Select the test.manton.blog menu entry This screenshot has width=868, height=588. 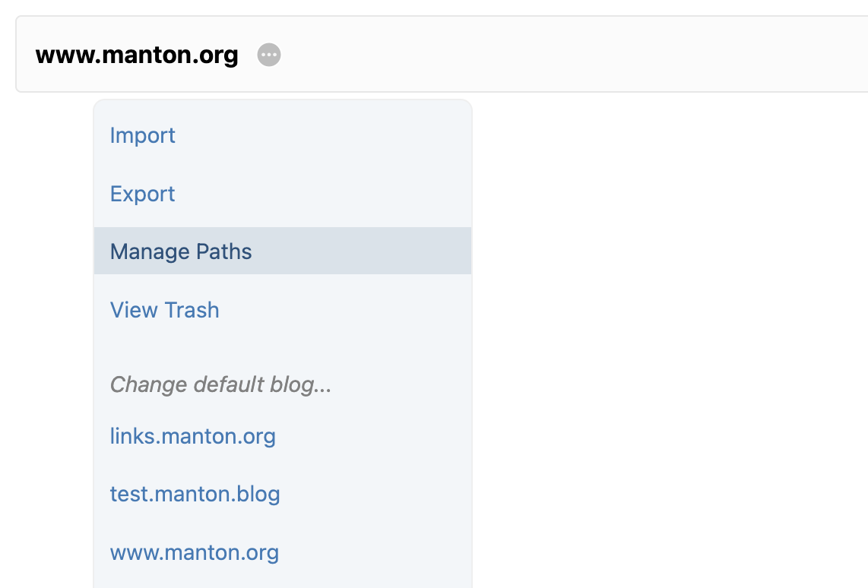195,494
